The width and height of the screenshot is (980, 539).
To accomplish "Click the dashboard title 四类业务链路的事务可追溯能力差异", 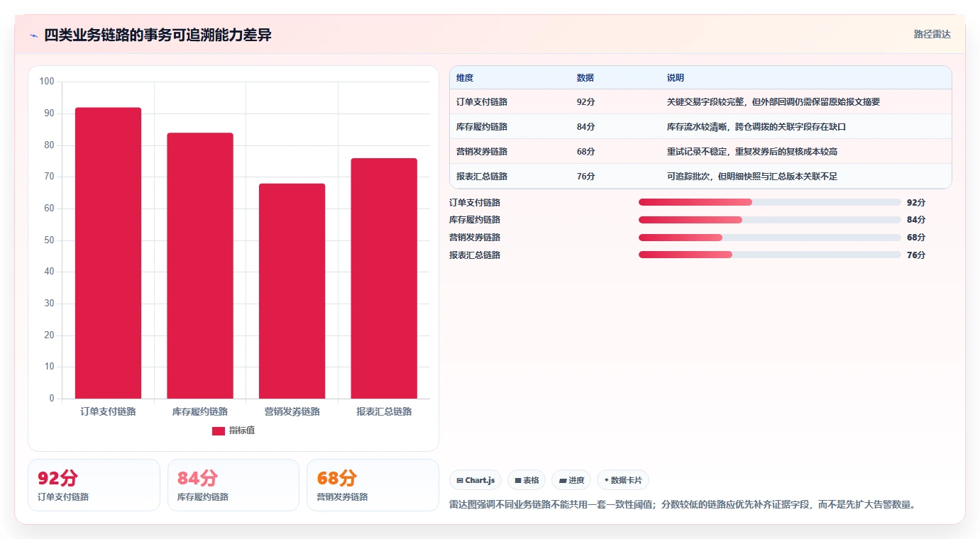I will 158,35.
